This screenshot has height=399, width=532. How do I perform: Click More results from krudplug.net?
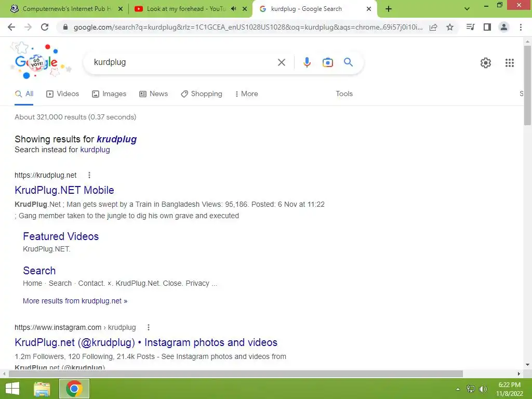[x=75, y=301]
